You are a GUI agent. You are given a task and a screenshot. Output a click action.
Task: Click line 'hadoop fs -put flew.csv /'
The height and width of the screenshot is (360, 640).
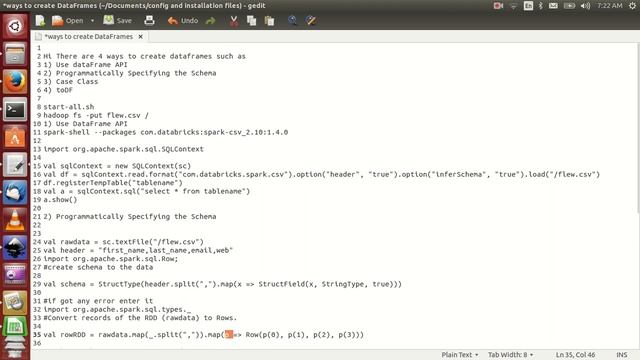[96, 116]
